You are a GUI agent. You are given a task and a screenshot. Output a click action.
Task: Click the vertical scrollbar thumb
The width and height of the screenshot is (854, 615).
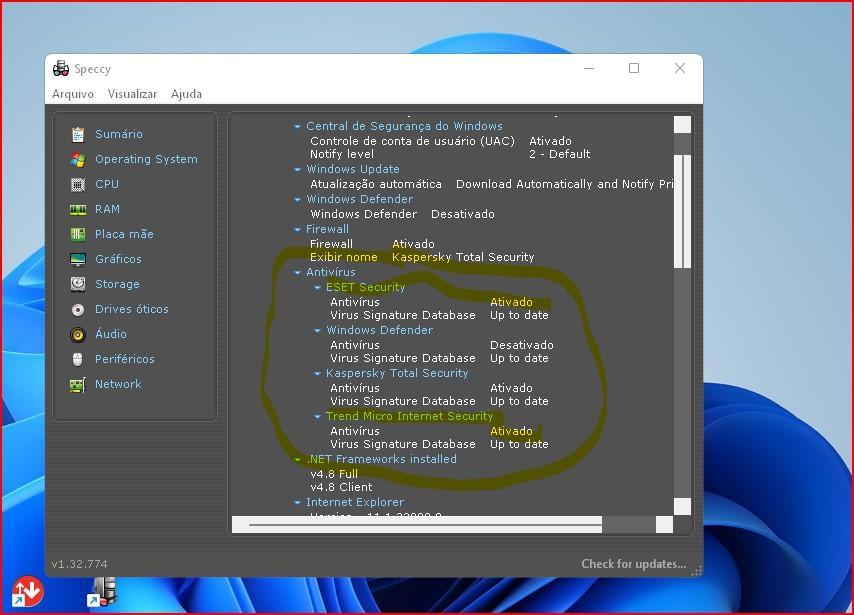682,211
